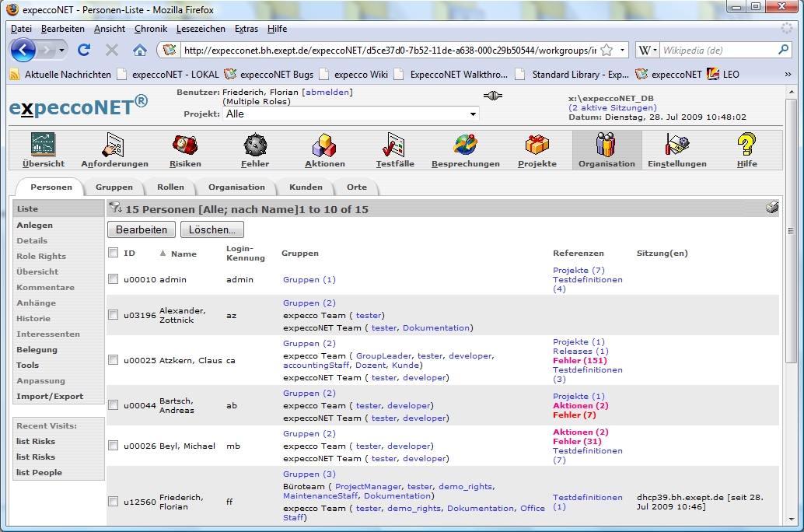Viewport: 804px width, 532px height.
Task: Open list People under Recent Visits
Action: 39,472
